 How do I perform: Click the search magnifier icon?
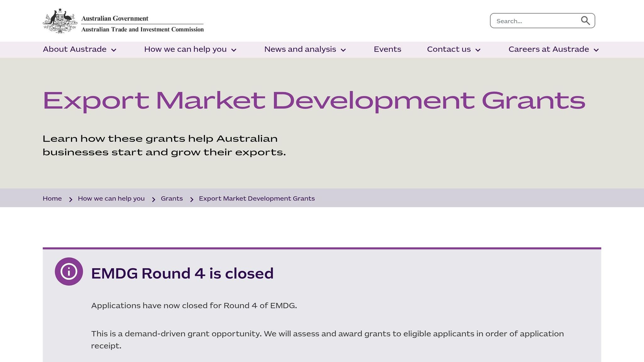586,20
